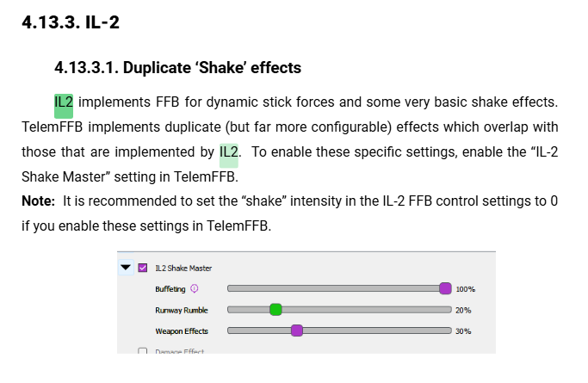Enable the Damage Effect checkbox
This screenshot has width=588, height=383.
[143, 351]
